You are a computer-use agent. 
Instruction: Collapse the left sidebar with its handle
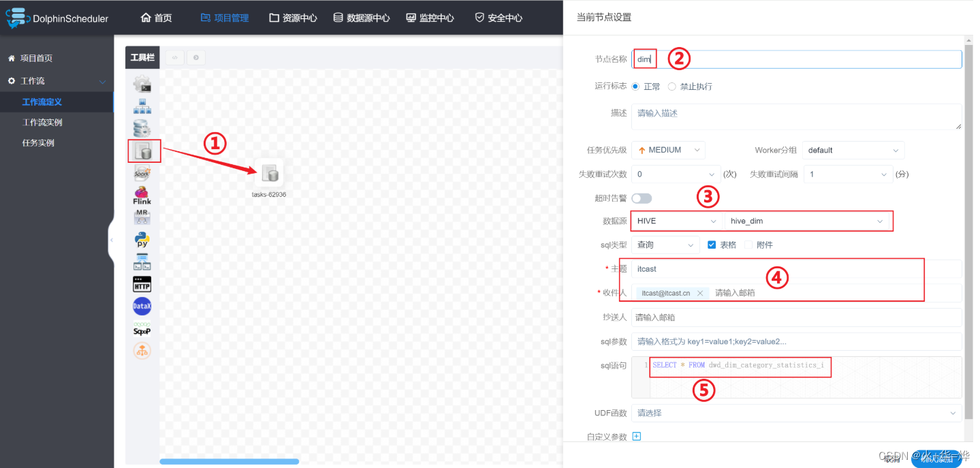[x=112, y=240]
